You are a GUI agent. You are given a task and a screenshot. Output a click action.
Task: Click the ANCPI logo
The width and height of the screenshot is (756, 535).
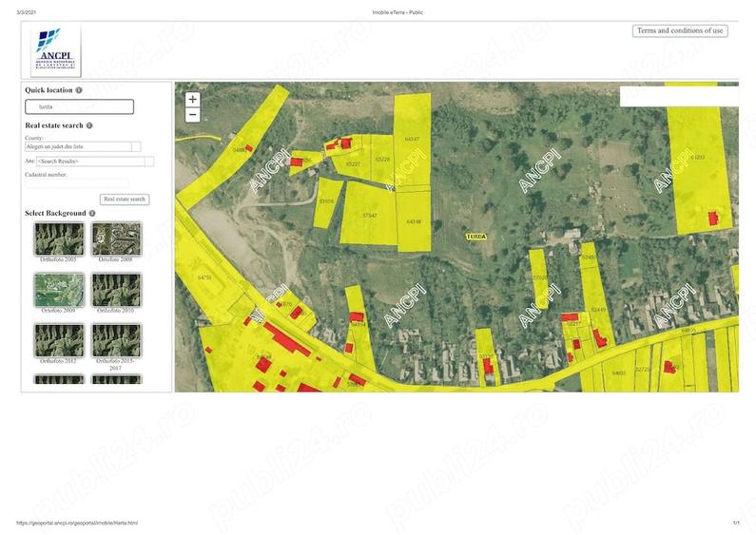(56, 50)
